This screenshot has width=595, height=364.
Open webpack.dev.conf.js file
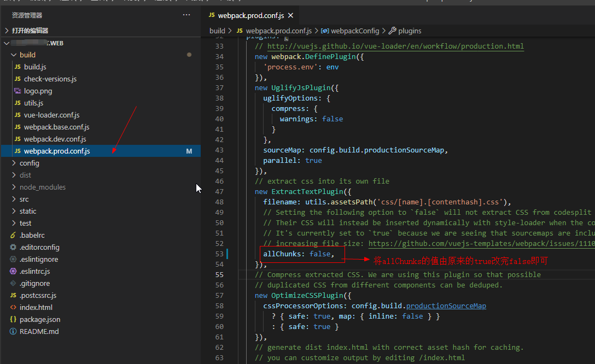[55, 139]
